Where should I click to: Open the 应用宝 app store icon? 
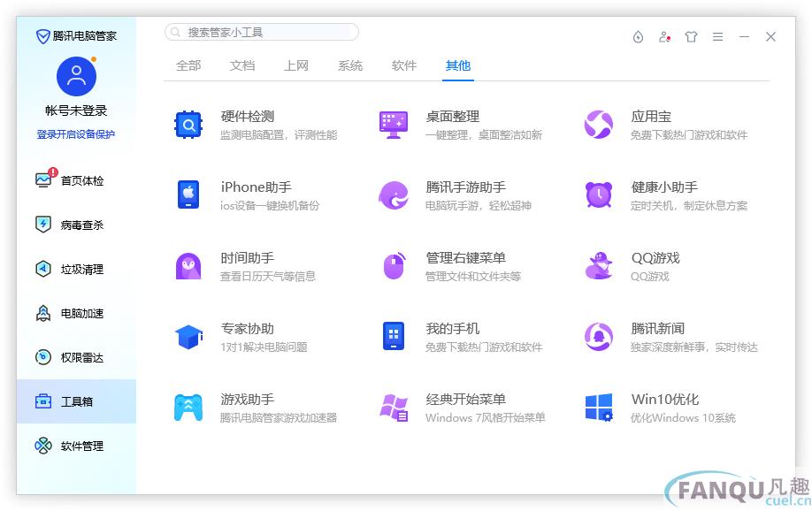point(599,125)
